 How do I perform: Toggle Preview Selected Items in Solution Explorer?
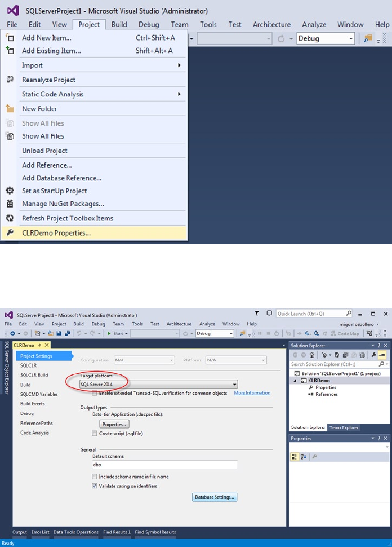pos(382,355)
